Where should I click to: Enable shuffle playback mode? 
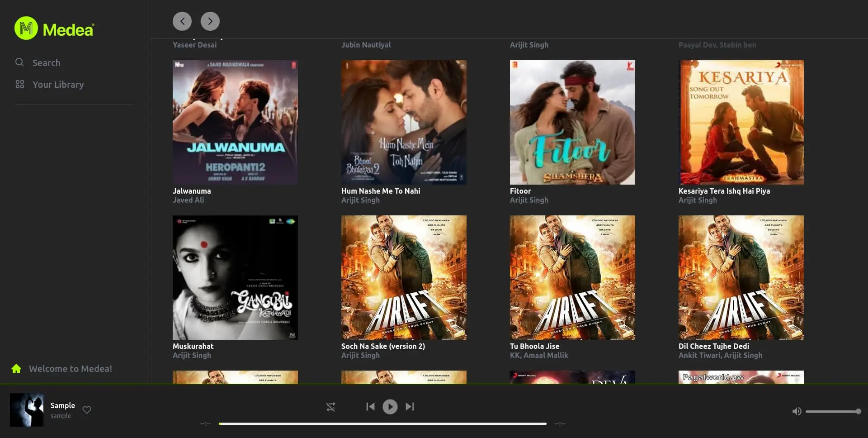pyautogui.click(x=331, y=407)
